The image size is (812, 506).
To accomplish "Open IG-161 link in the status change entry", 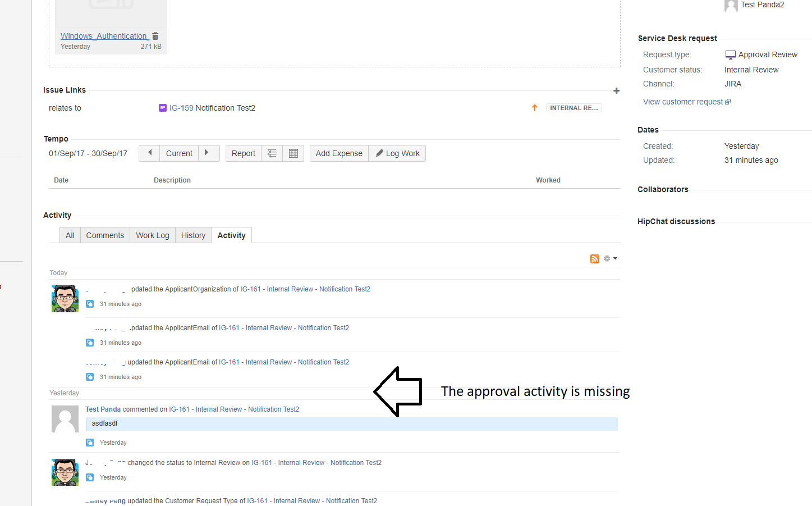I will tap(316, 463).
